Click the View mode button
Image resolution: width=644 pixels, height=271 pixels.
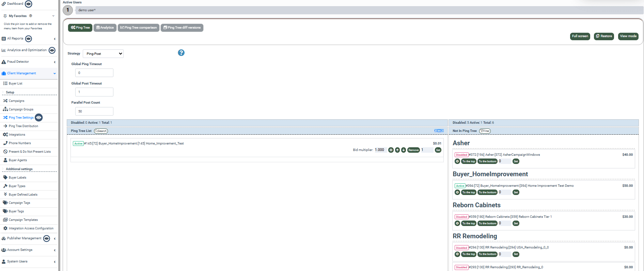pyautogui.click(x=628, y=36)
